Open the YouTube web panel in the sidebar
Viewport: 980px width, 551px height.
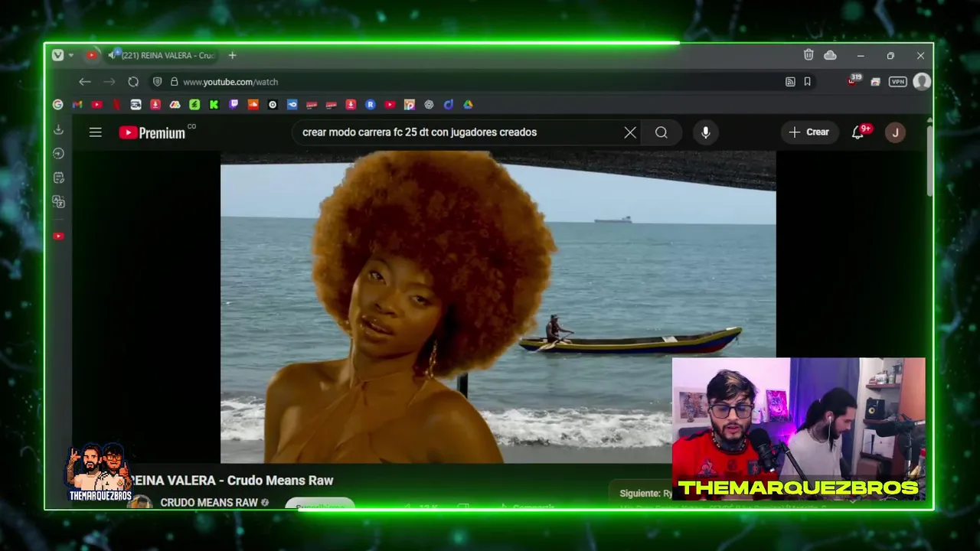click(x=58, y=236)
